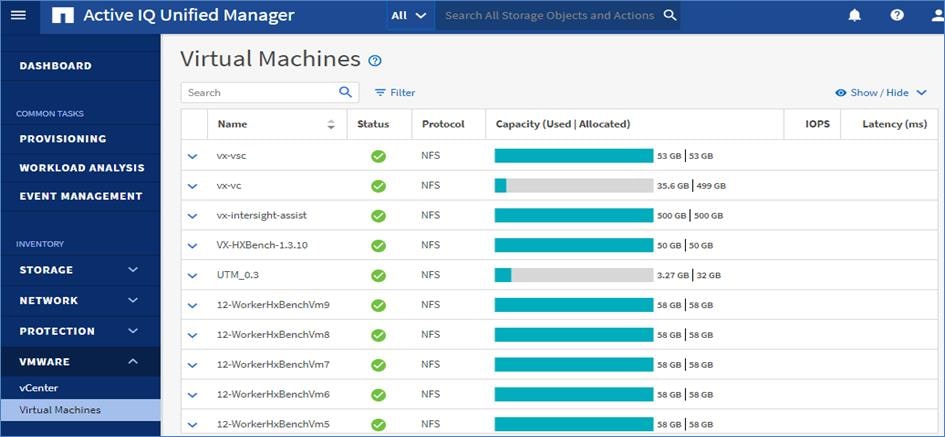
Task: Select vCenter under VMware
Action: pyautogui.click(x=39, y=388)
